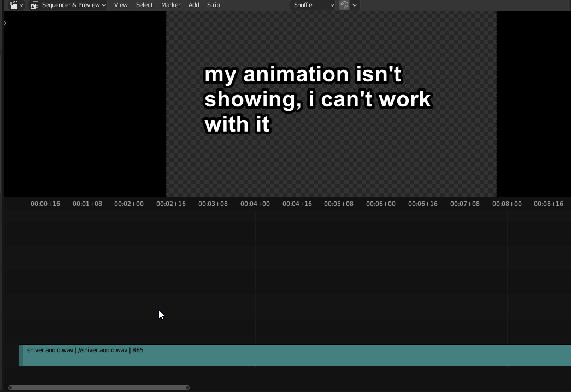Open the Sequencer & Preview view dropdown

click(x=68, y=5)
